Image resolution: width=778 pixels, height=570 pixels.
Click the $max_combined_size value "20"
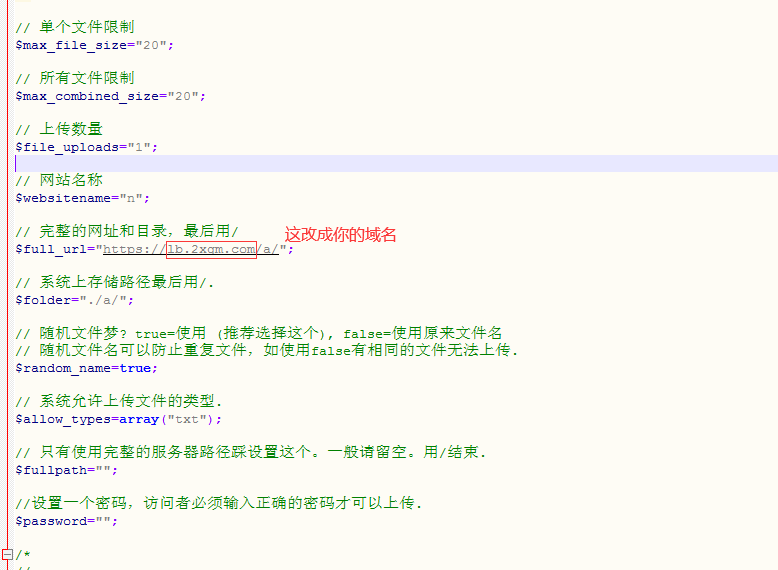pos(183,96)
